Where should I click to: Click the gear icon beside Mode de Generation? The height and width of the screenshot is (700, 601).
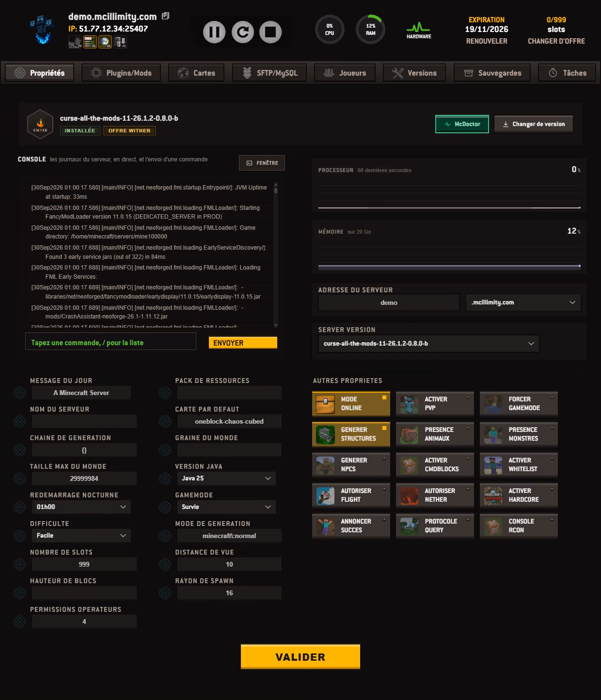pos(165,536)
